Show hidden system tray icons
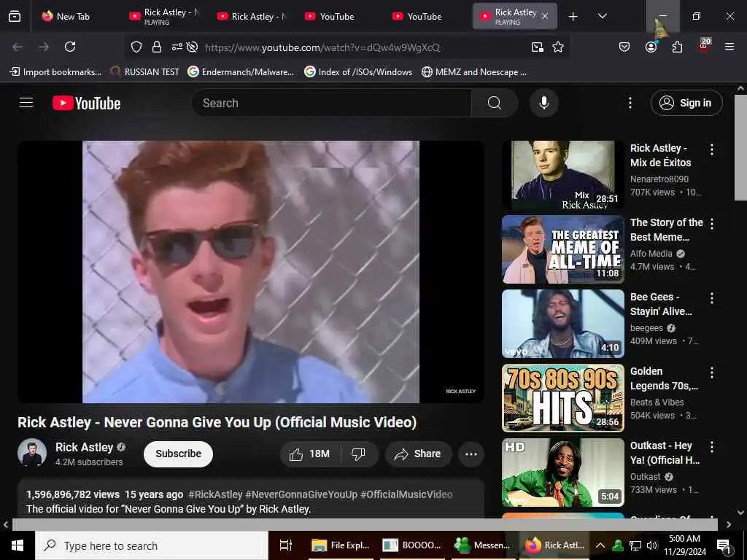The image size is (747, 560). pyautogui.click(x=600, y=545)
